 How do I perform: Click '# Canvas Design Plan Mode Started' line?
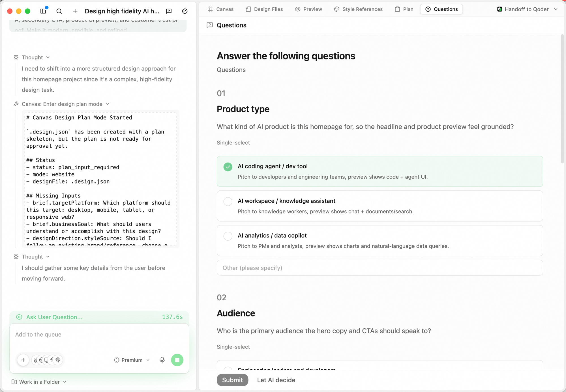point(79,117)
